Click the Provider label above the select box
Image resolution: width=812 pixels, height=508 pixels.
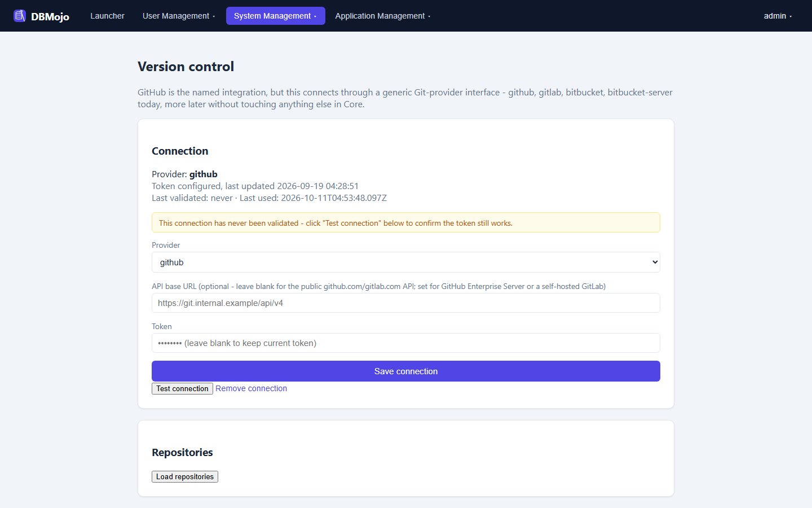[166, 245]
